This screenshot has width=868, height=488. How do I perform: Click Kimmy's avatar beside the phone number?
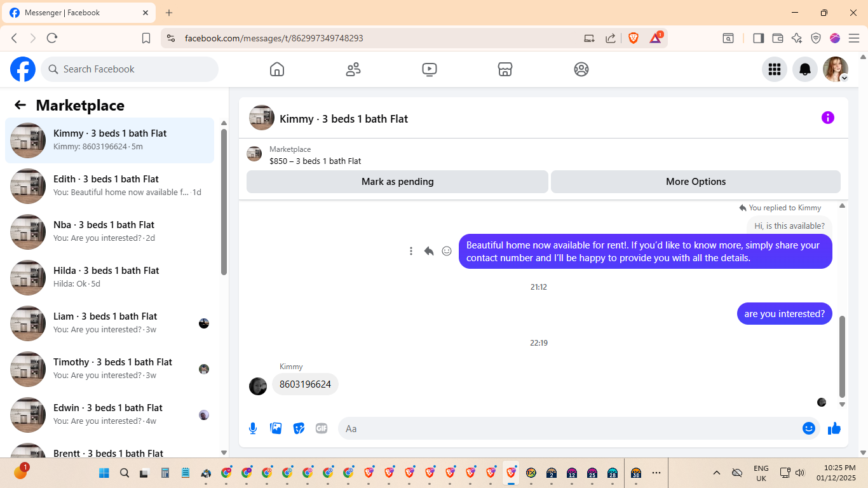(x=258, y=386)
